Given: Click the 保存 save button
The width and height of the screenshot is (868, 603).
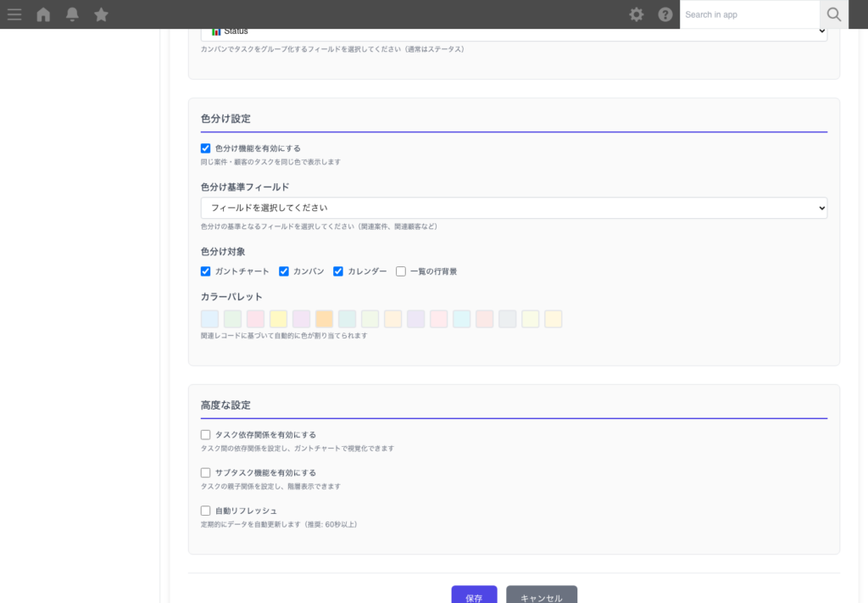Looking at the screenshot, I should (x=474, y=596).
